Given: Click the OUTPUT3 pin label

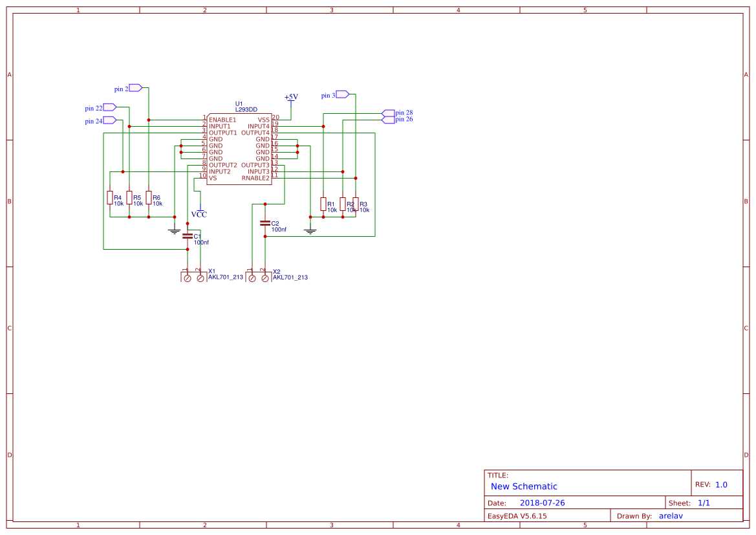Looking at the screenshot, I should pyautogui.click(x=255, y=165).
